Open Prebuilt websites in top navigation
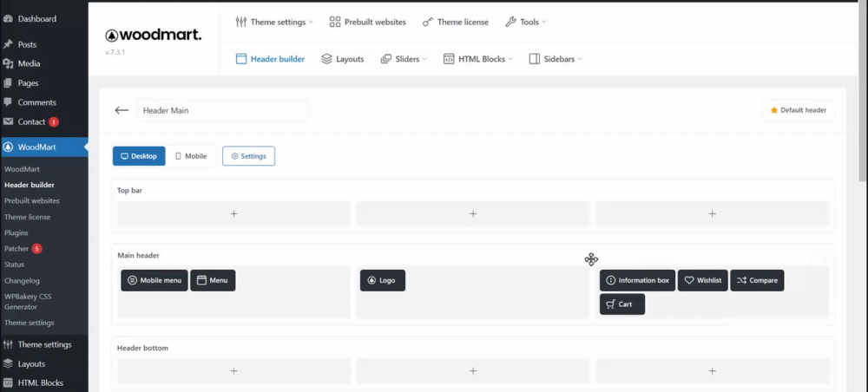The image size is (868, 392). (x=367, y=23)
